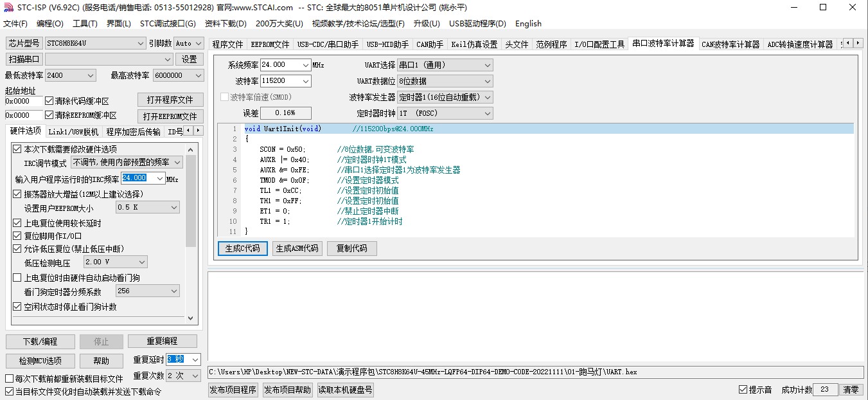Click 打开程序文件 button
This screenshot has width=868, height=400.
tap(170, 100)
